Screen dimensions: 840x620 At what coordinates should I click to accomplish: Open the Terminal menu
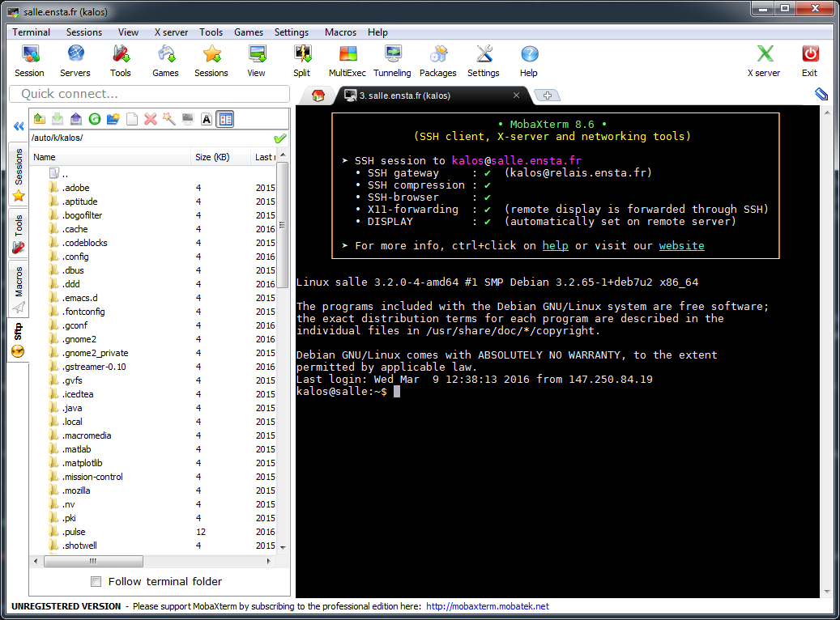click(31, 32)
